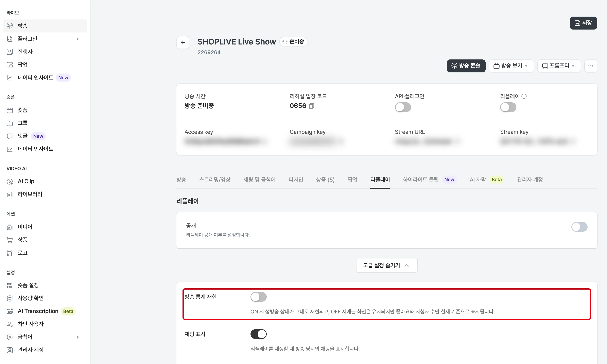
Task: Open the 방송 보기 dropdown
Action: (511, 66)
